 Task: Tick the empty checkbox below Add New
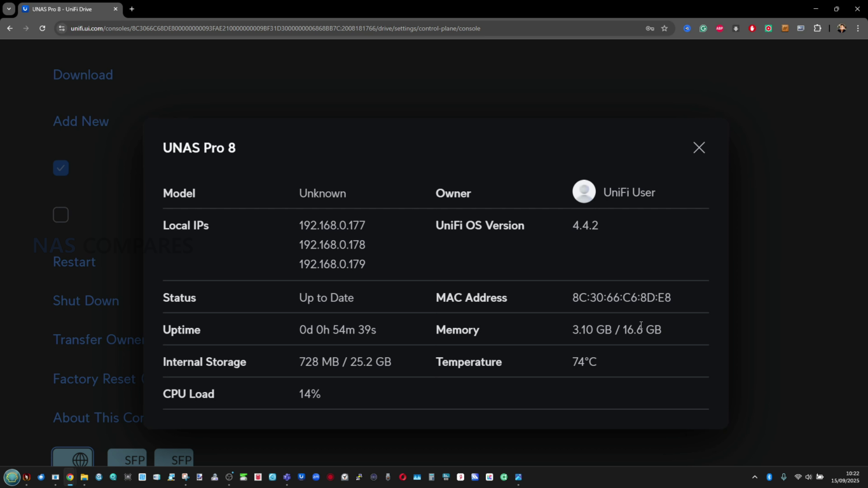60,215
